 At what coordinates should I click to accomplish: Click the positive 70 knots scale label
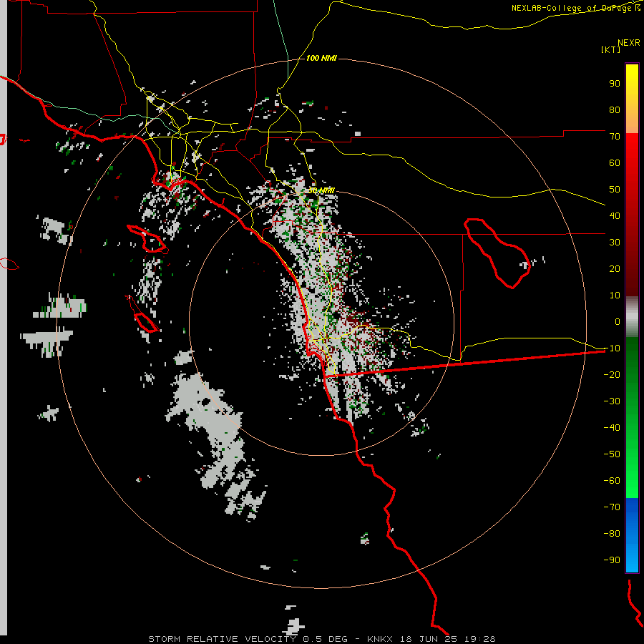[615, 137]
